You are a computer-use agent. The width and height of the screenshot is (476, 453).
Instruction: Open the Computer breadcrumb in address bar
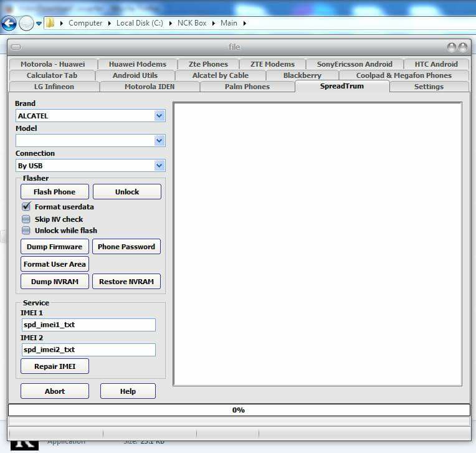point(85,23)
